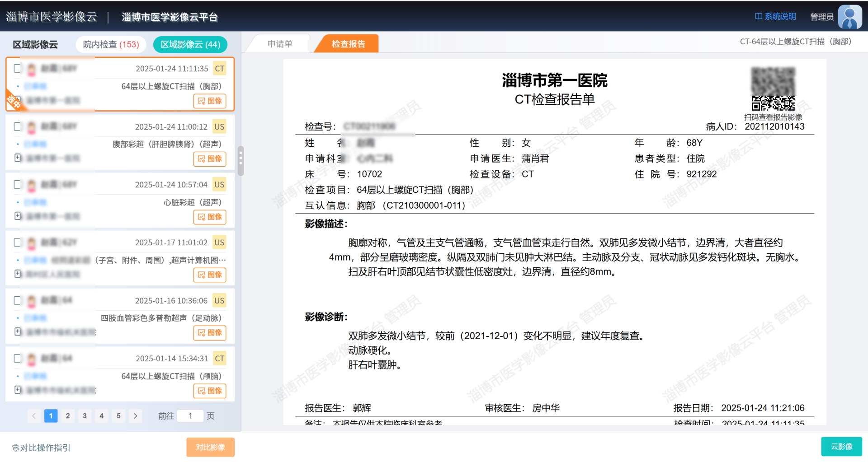Click the 云影像 button
The height and width of the screenshot is (462, 868).
pos(841,447)
